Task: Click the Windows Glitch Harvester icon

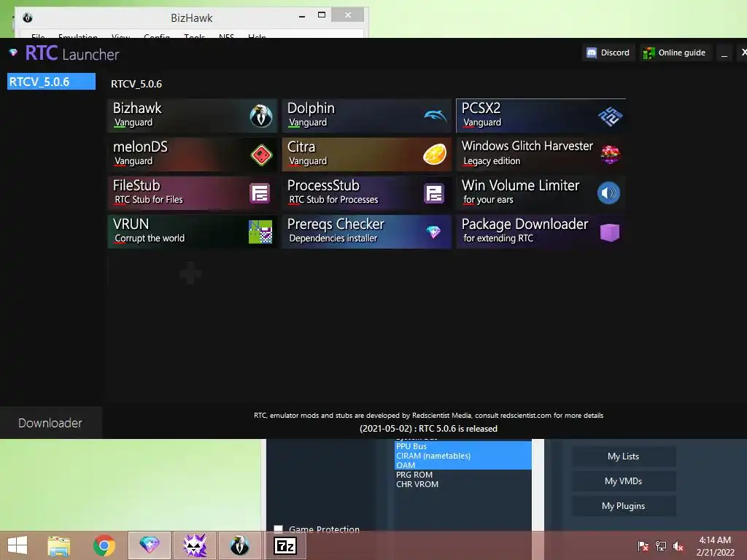Action: [x=610, y=155]
